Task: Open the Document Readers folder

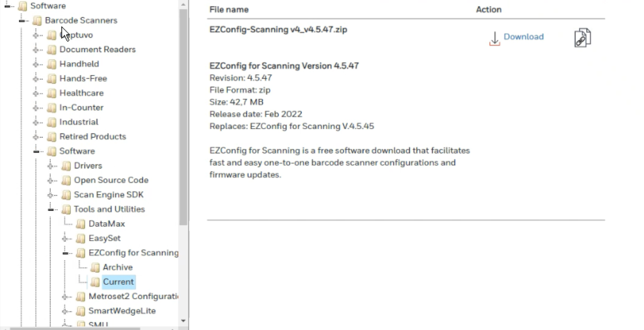Action: 98,49
